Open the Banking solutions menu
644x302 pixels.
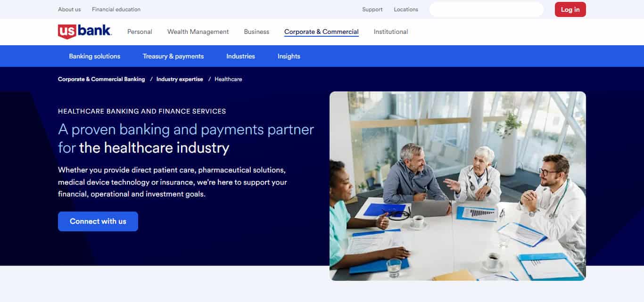tap(95, 56)
